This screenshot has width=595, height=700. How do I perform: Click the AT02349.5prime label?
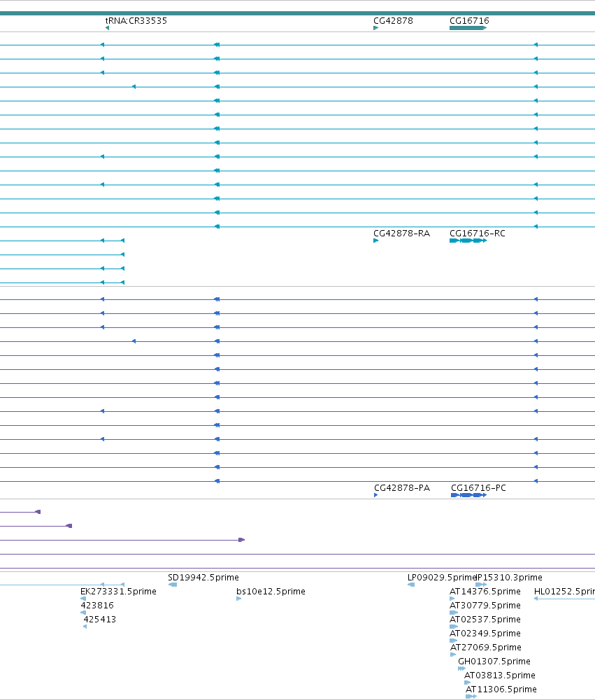pos(485,633)
